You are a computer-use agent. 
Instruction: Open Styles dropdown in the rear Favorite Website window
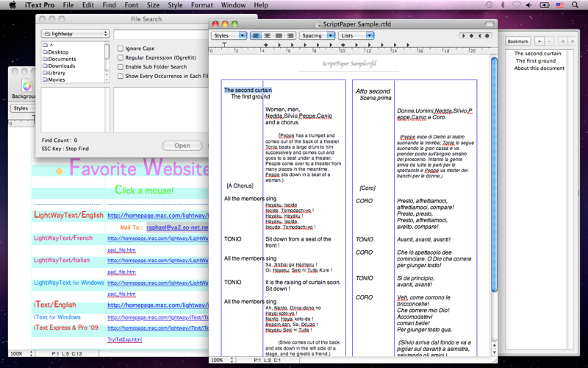tap(23, 108)
